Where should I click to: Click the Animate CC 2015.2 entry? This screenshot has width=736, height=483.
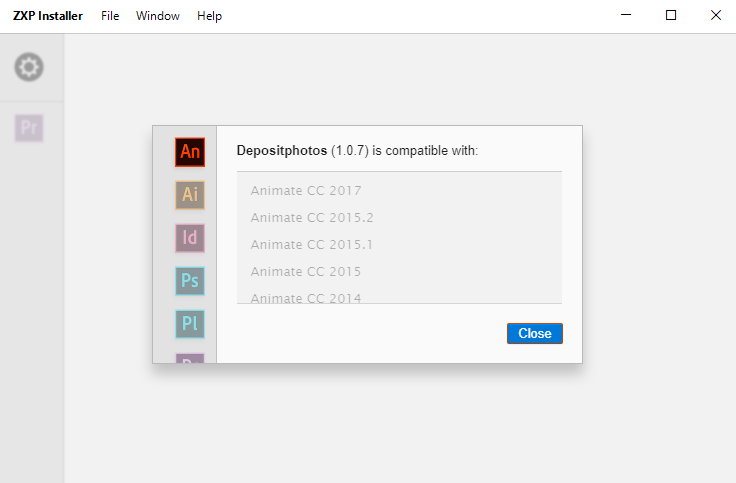tap(312, 218)
